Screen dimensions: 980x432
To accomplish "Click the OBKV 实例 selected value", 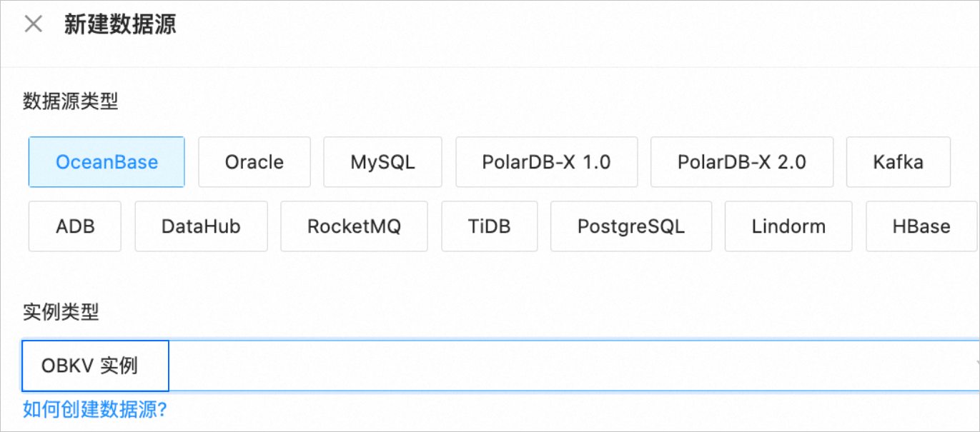I will tap(90, 366).
